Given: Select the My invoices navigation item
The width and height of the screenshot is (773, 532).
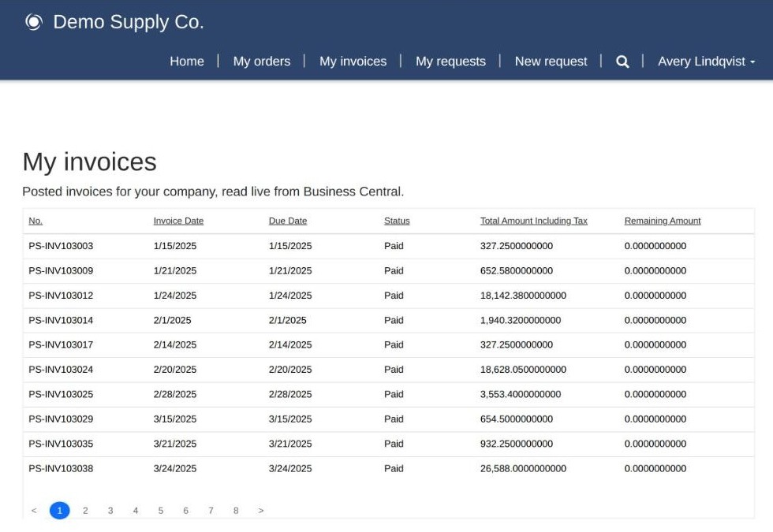Looking at the screenshot, I should [353, 61].
